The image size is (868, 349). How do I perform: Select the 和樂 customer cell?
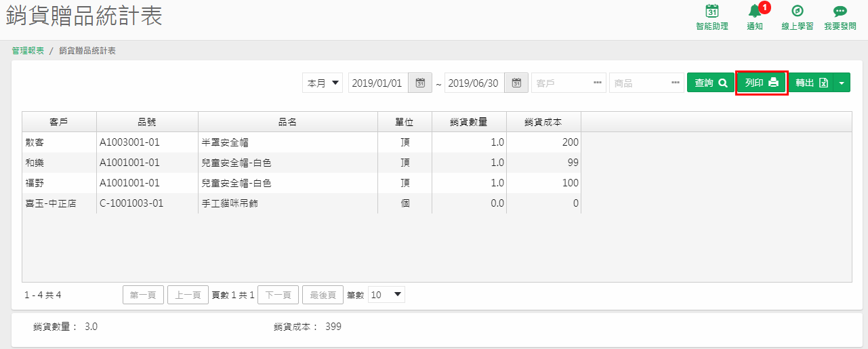pos(59,163)
